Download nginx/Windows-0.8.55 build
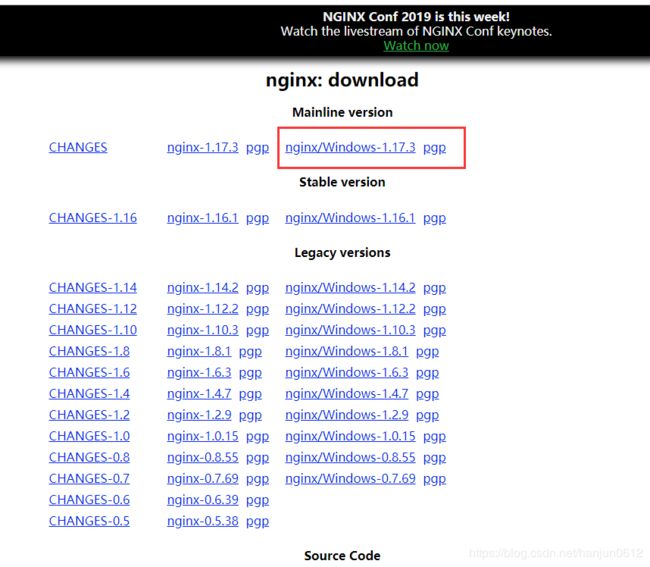 point(350,457)
